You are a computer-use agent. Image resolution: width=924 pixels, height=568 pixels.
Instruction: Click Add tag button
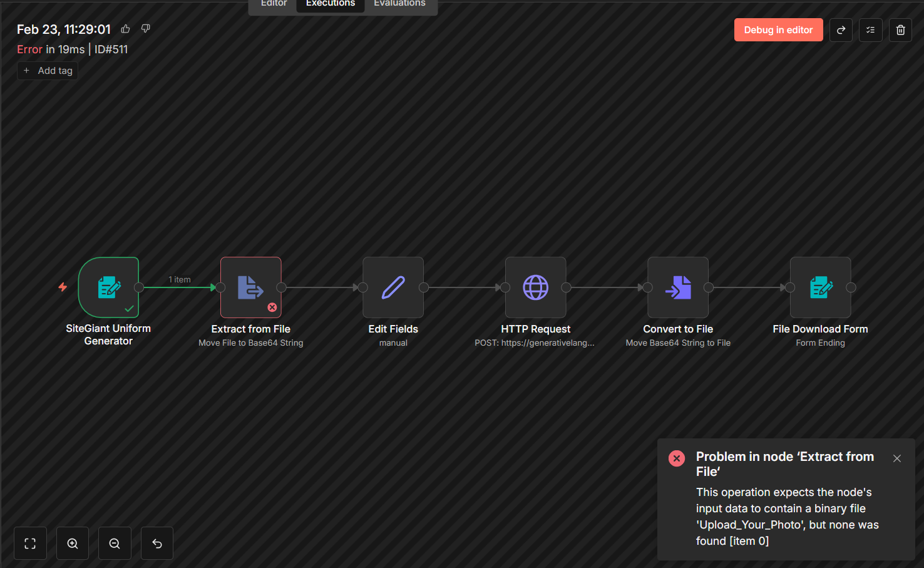(x=48, y=71)
